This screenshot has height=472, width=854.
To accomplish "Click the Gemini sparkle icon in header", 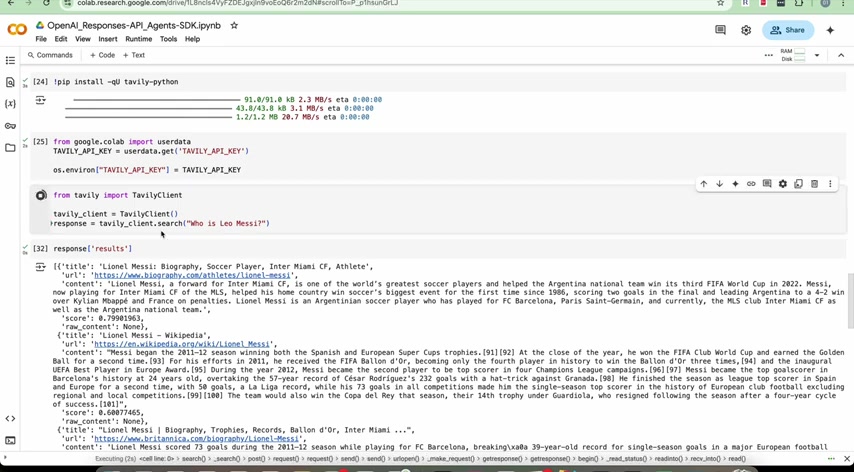I will (830, 30).
